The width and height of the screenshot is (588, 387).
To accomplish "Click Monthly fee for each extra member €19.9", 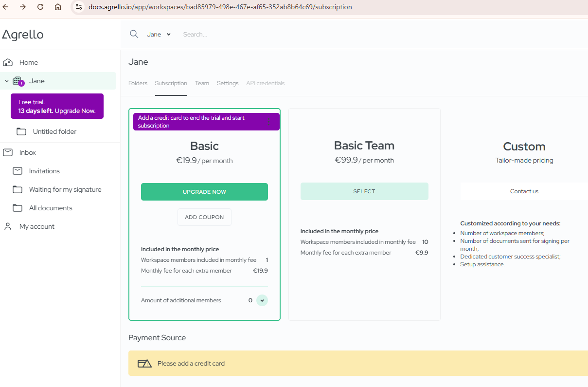I will 204,271.
